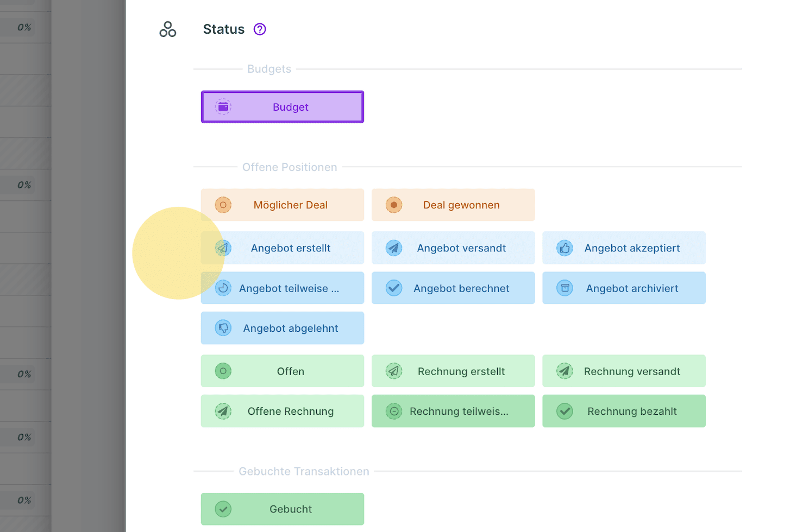Click the minus-circle icon on Rechnung teilweise
Image resolution: width=790 pixels, height=532 pixels.
[394, 411]
